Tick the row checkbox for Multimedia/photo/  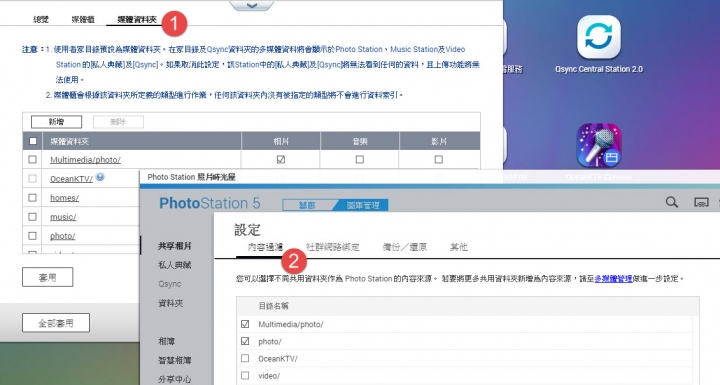click(32, 159)
